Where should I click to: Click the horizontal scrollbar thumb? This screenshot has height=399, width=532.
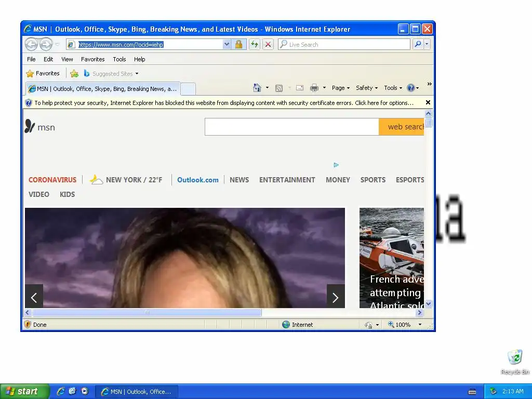(x=147, y=312)
